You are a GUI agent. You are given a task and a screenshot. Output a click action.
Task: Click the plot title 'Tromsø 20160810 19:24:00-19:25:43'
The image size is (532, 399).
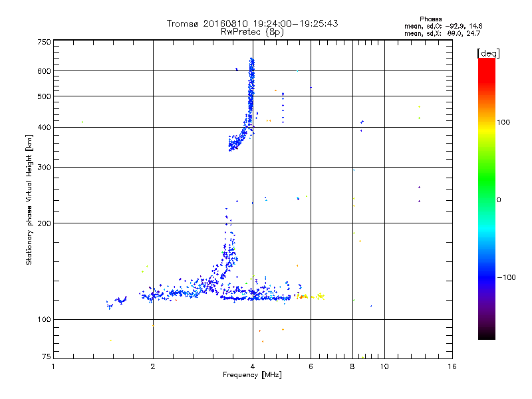pos(252,23)
